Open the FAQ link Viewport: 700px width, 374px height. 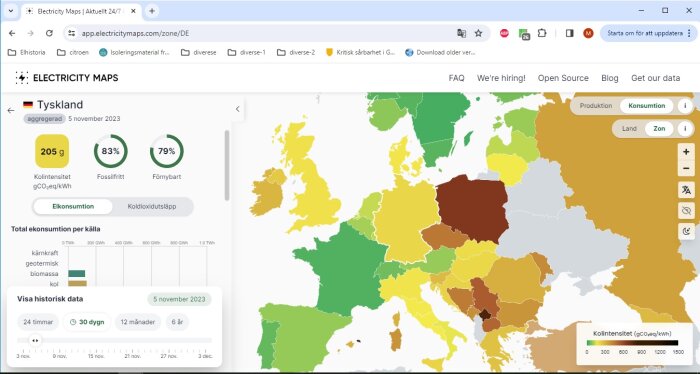click(x=456, y=78)
